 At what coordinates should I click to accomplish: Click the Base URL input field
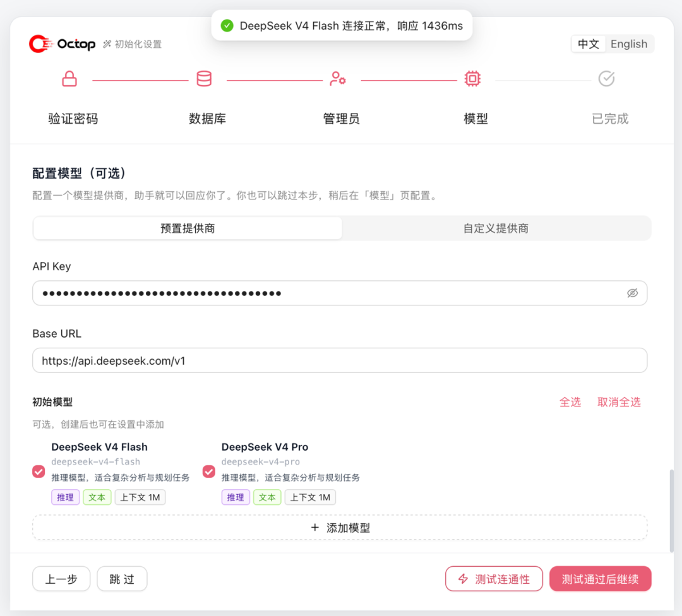click(340, 360)
